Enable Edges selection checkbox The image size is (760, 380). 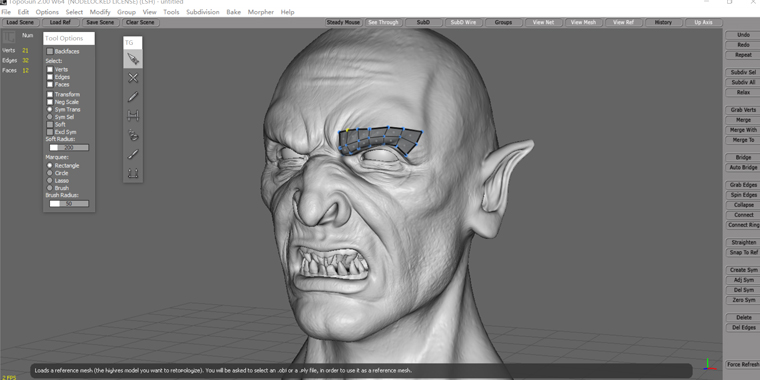coord(50,77)
